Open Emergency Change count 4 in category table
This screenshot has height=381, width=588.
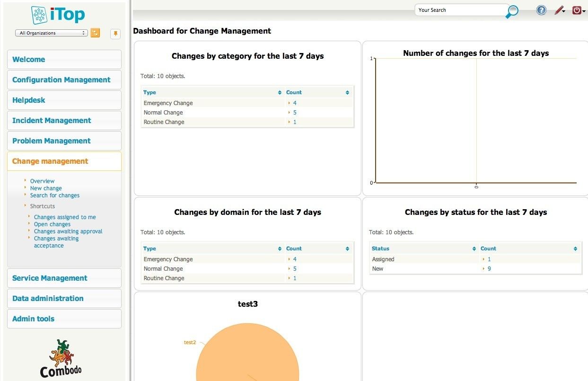(x=295, y=103)
